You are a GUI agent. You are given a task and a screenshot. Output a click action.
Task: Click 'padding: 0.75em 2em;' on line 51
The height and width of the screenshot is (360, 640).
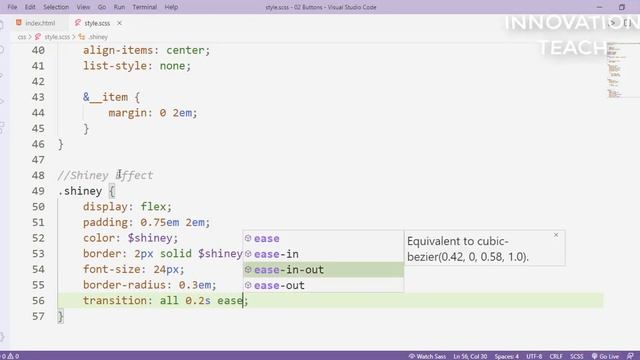(147, 222)
